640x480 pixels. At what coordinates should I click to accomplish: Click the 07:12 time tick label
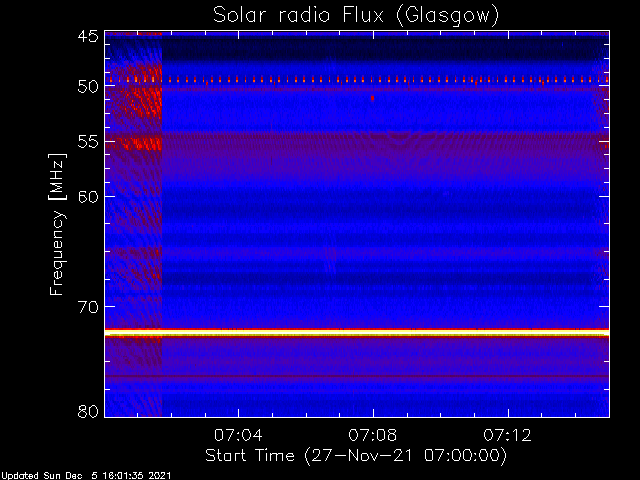click(508, 435)
